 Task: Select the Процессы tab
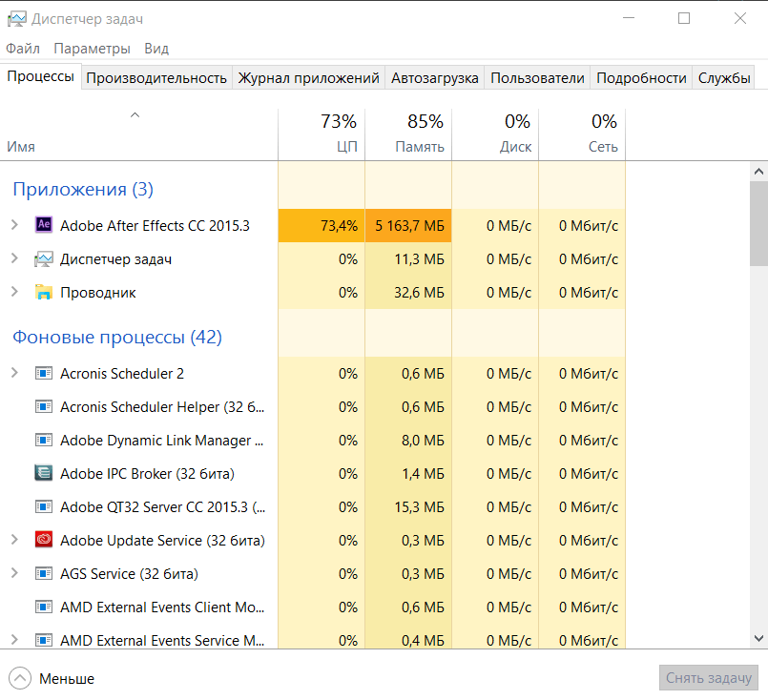click(x=41, y=76)
